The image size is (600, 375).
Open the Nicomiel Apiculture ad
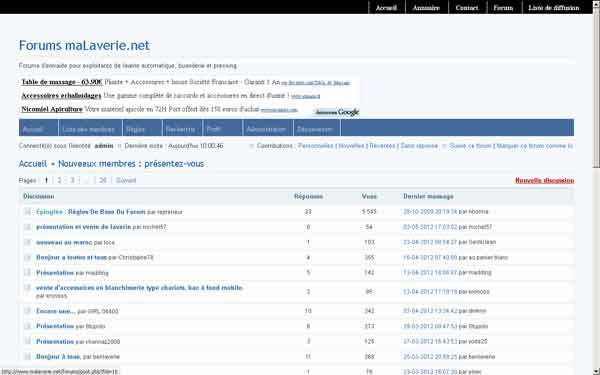coord(52,109)
